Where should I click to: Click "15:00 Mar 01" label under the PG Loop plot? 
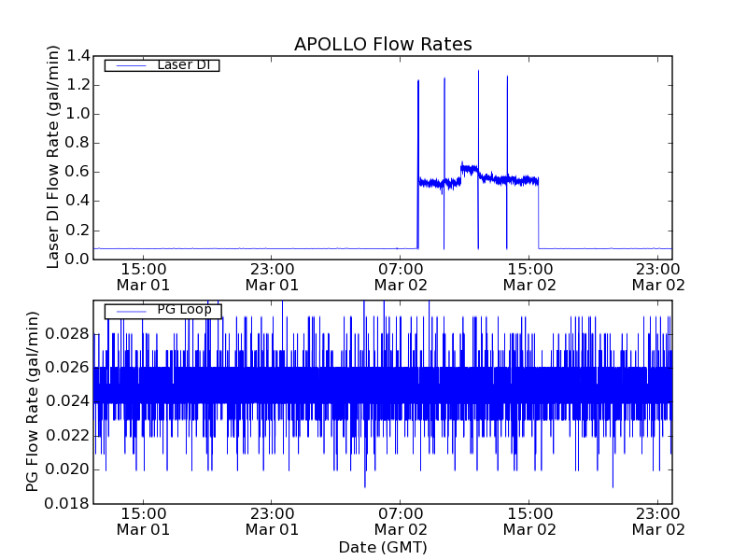click(144, 522)
